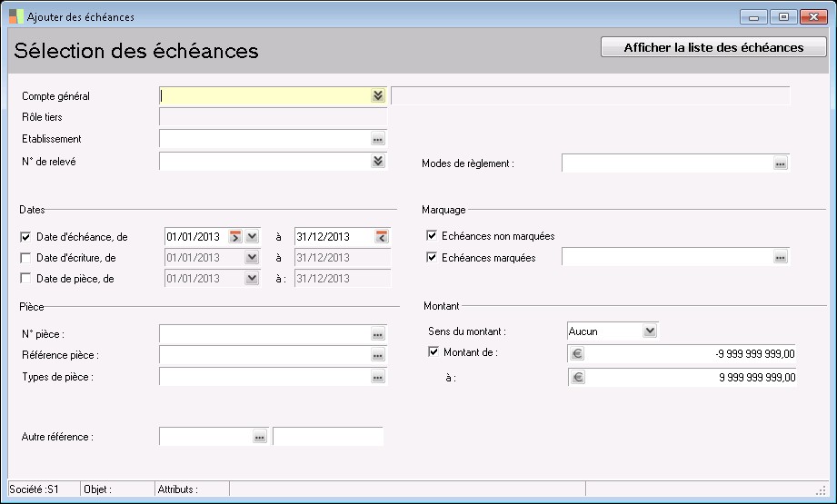Click euro icon in Montant de field
The image size is (837, 504).
pos(577,353)
